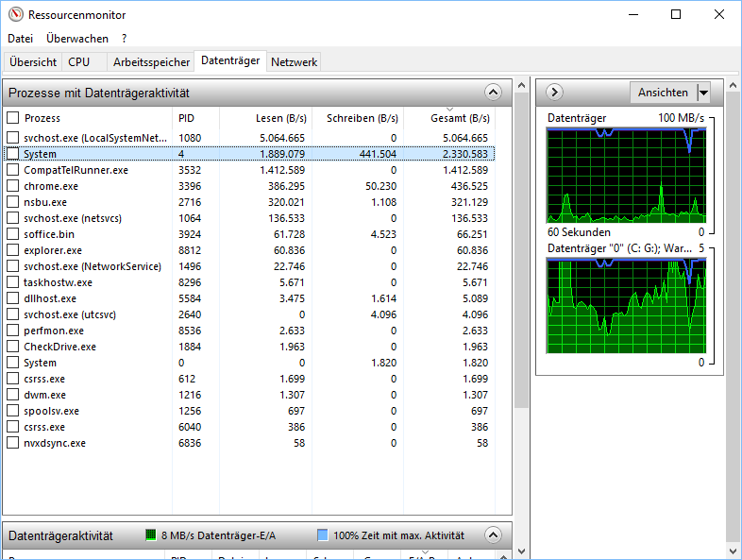This screenshot has width=742, height=560.
Task: Open the Ansichten dropdown arrow
Action: (704, 93)
